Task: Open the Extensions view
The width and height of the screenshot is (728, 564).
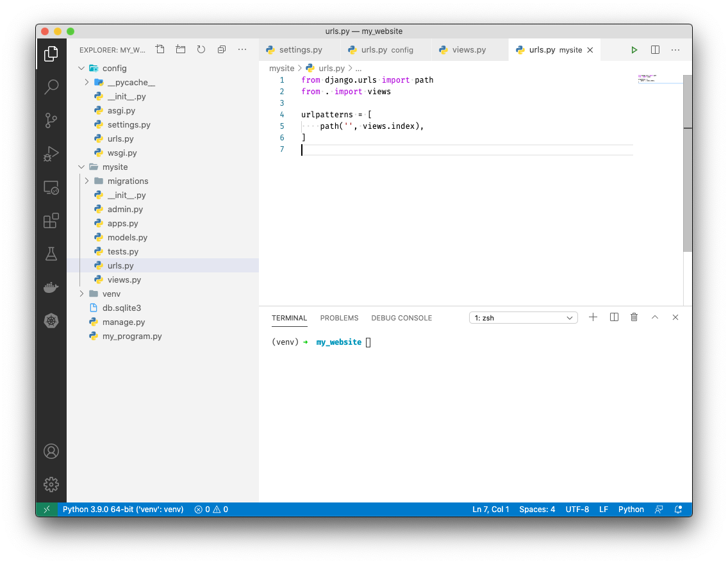Action: (x=51, y=220)
